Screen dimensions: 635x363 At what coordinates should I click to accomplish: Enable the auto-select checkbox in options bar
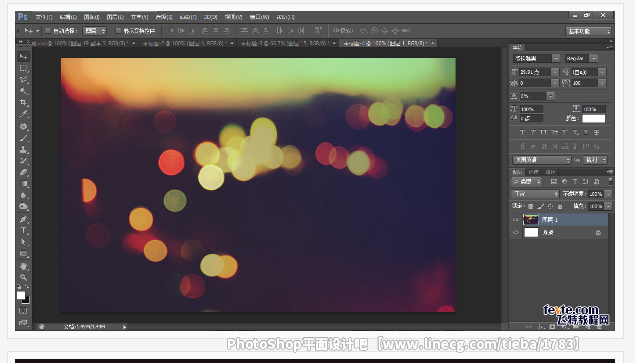[x=47, y=31]
